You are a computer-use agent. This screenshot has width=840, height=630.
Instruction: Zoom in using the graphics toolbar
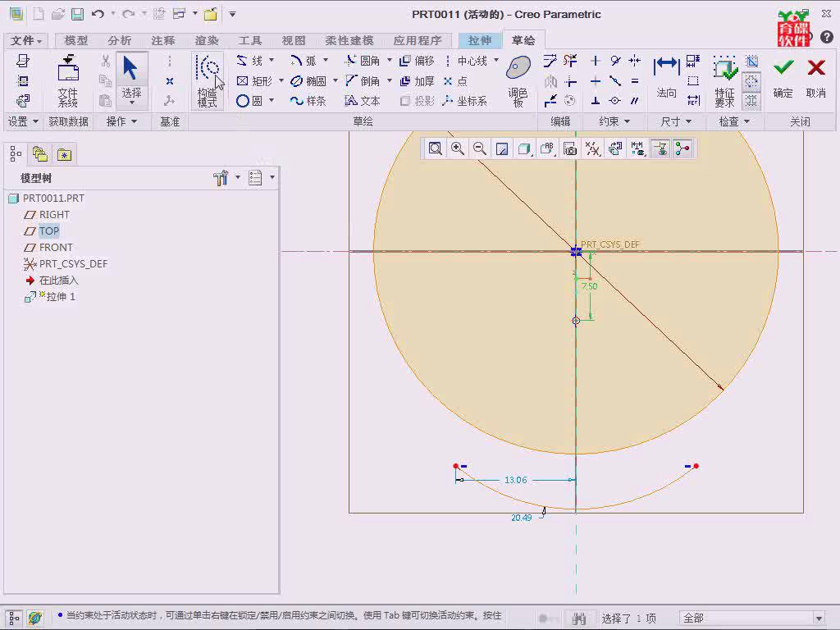click(x=458, y=148)
